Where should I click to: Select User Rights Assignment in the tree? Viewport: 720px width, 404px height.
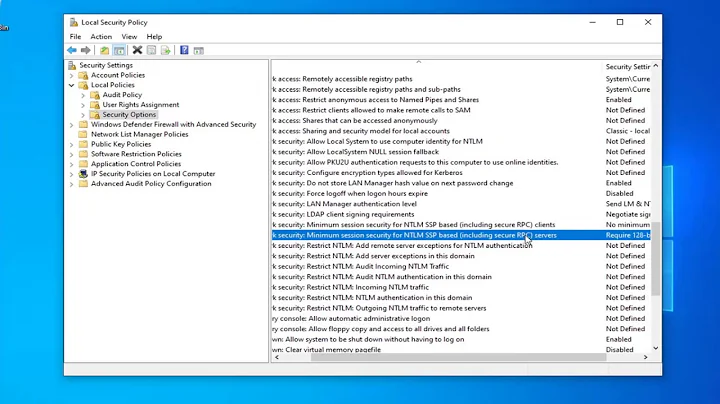140,105
